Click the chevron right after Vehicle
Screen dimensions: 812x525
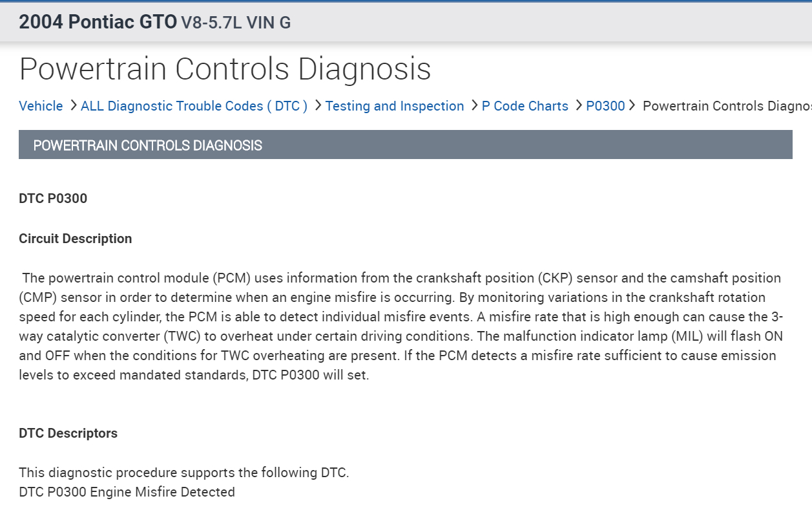(x=73, y=105)
